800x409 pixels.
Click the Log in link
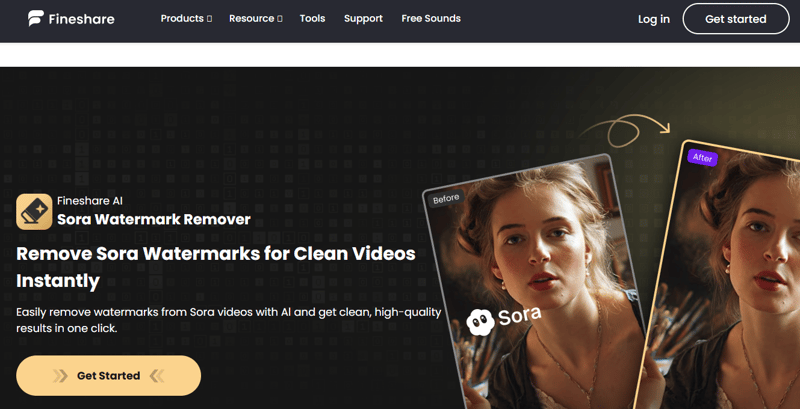(x=654, y=19)
